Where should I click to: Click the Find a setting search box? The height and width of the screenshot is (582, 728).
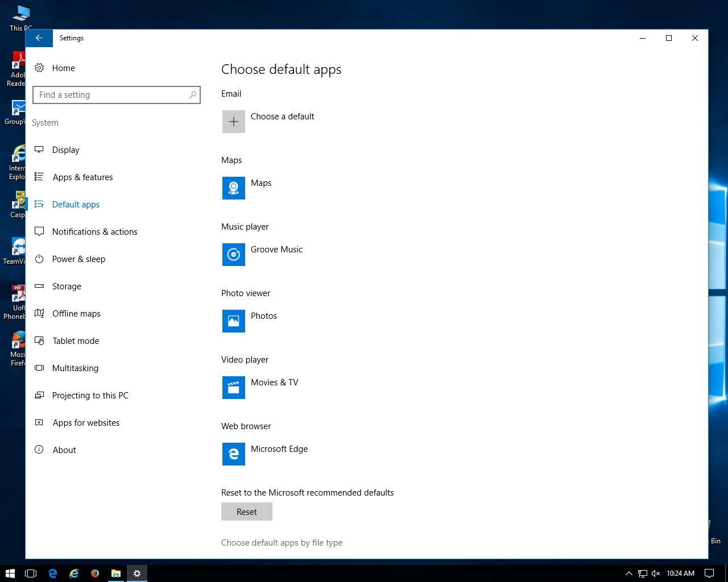click(x=117, y=95)
